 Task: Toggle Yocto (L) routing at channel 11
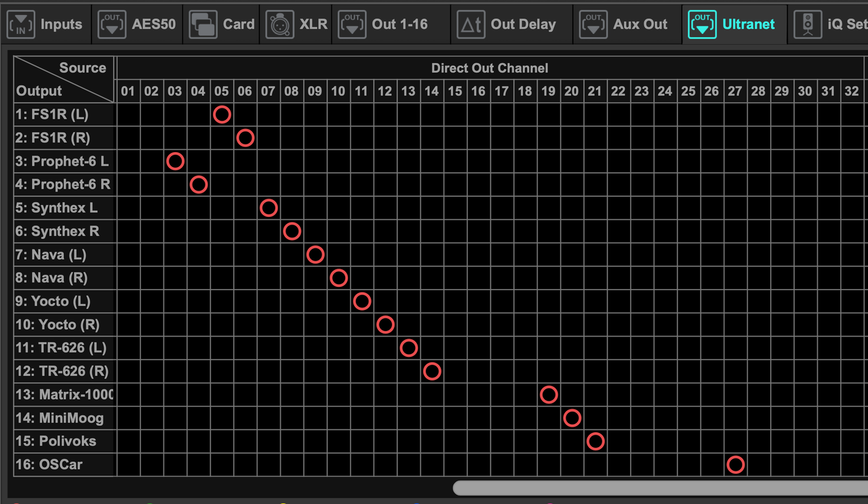coord(362,301)
